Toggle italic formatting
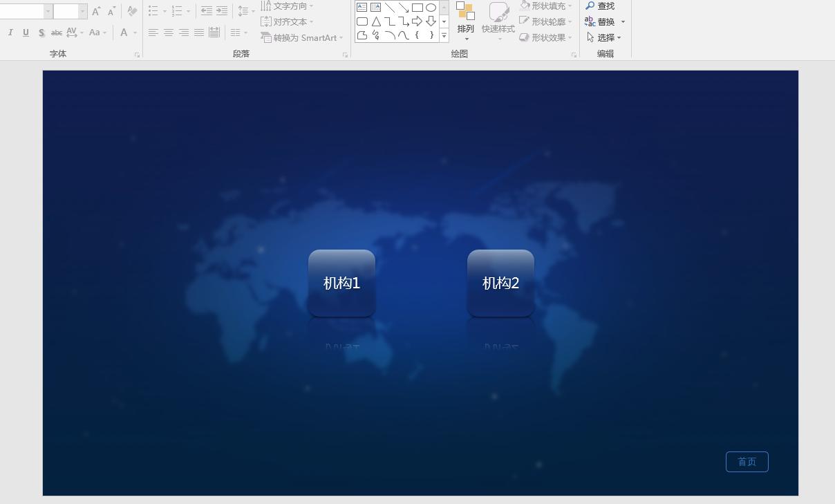The image size is (835, 504). [x=10, y=32]
